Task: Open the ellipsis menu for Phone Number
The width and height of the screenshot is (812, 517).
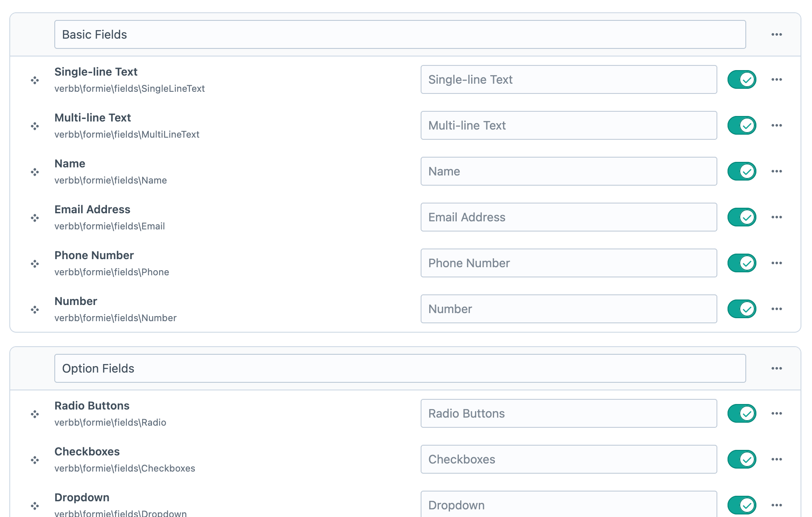Action: [x=777, y=263]
